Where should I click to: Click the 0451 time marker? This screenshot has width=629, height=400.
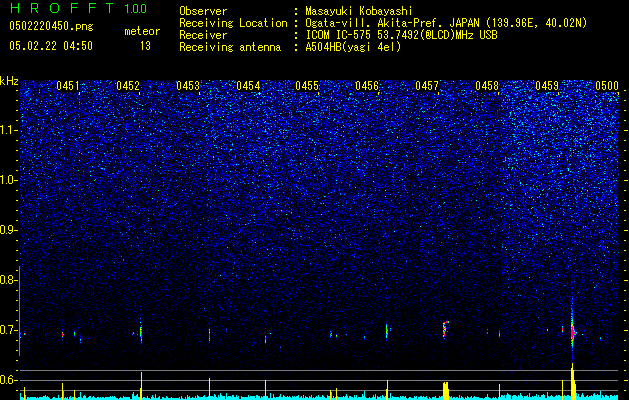(x=68, y=86)
